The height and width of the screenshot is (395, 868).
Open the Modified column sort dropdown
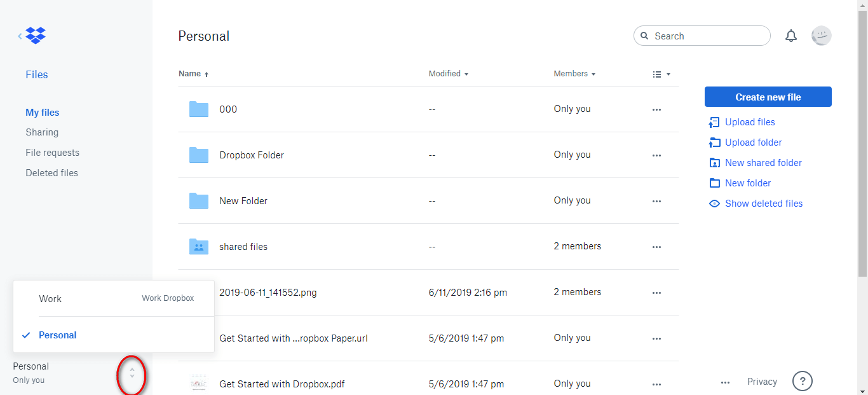[448, 74]
